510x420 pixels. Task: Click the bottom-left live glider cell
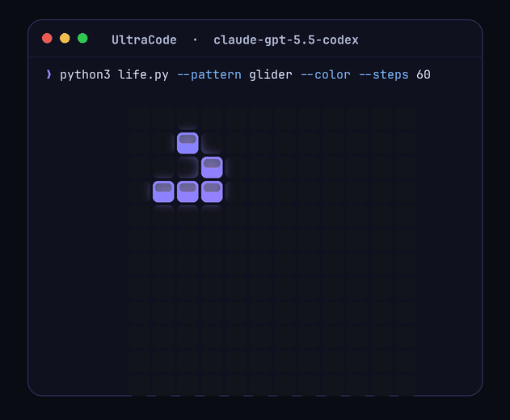coord(163,191)
